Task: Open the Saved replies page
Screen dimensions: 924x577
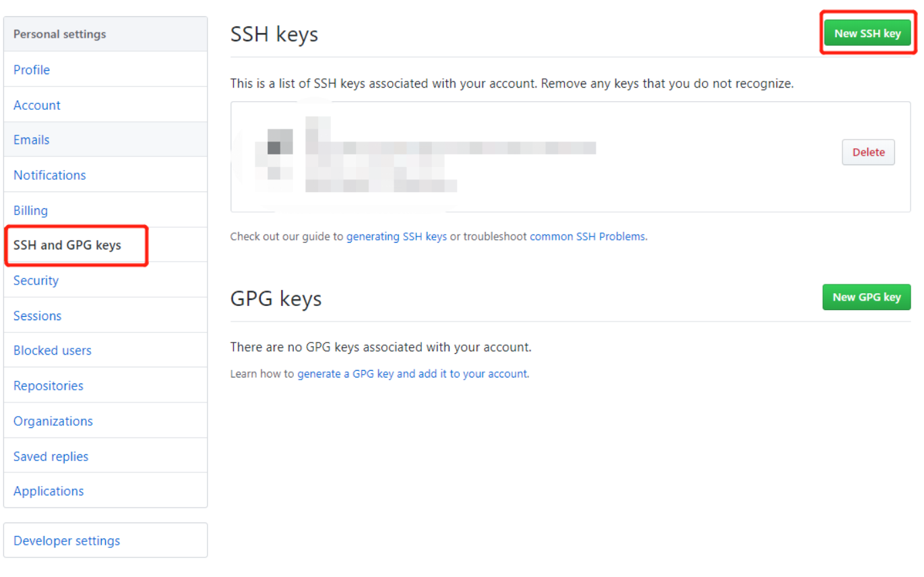Action: point(105,456)
